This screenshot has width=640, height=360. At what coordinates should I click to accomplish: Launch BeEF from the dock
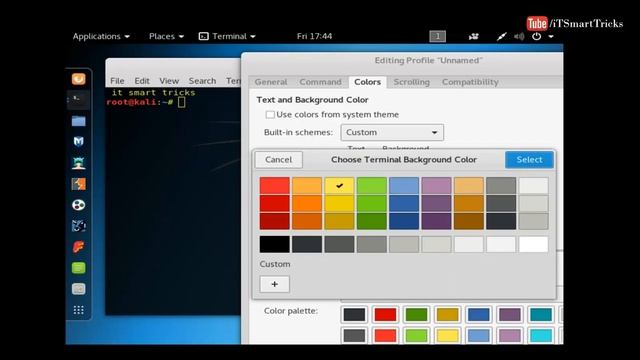coord(78,226)
